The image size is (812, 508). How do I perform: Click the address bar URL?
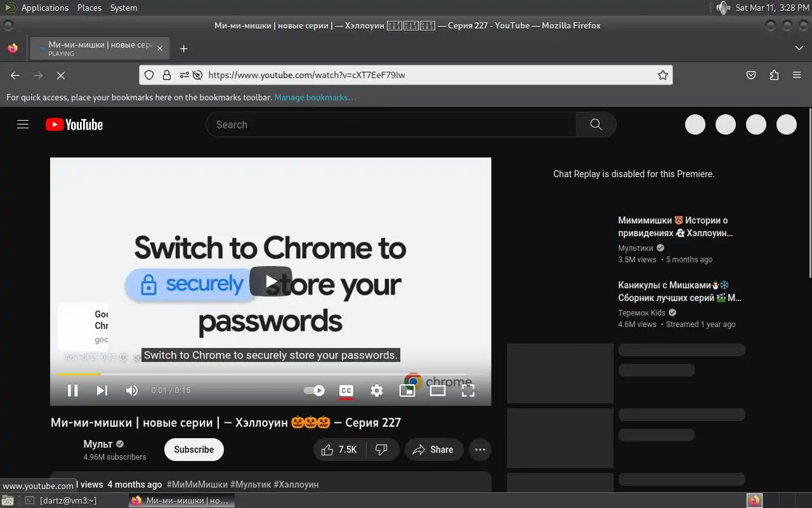pyautogui.click(x=306, y=75)
